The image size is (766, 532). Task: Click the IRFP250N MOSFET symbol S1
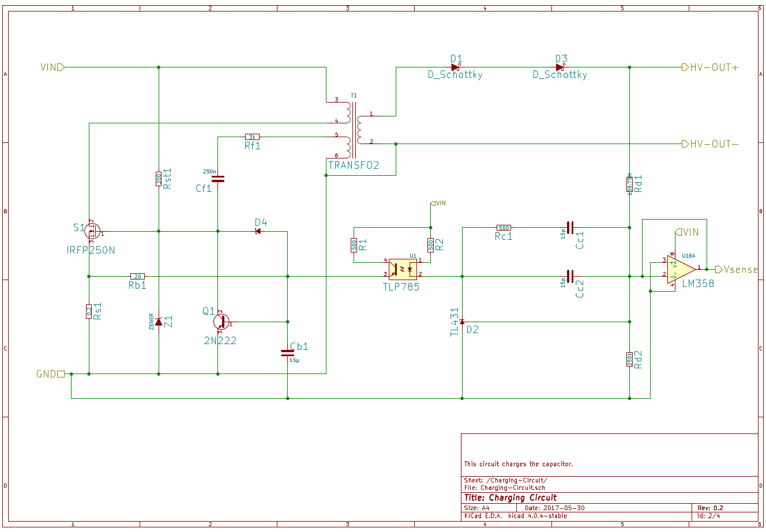point(93,231)
